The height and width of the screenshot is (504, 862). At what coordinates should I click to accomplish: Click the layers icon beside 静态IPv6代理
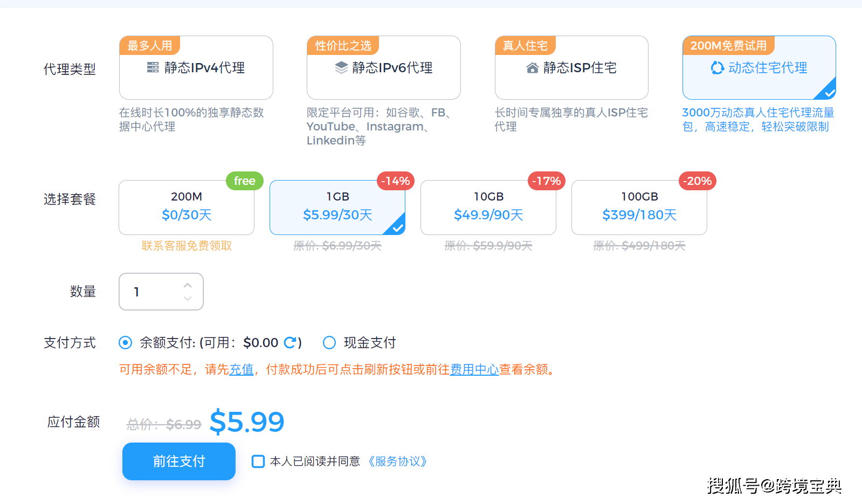click(341, 67)
